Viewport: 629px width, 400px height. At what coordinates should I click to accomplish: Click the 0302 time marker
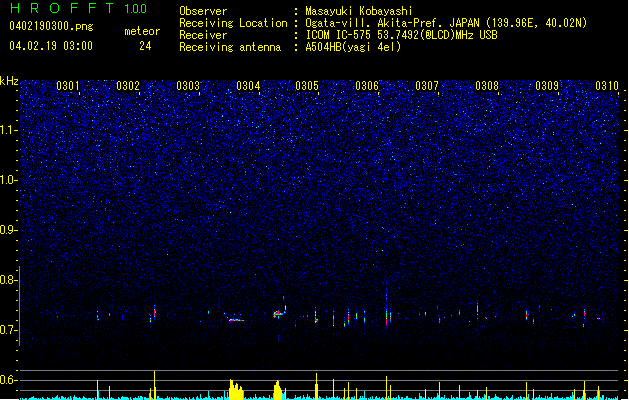click(x=128, y=86)
